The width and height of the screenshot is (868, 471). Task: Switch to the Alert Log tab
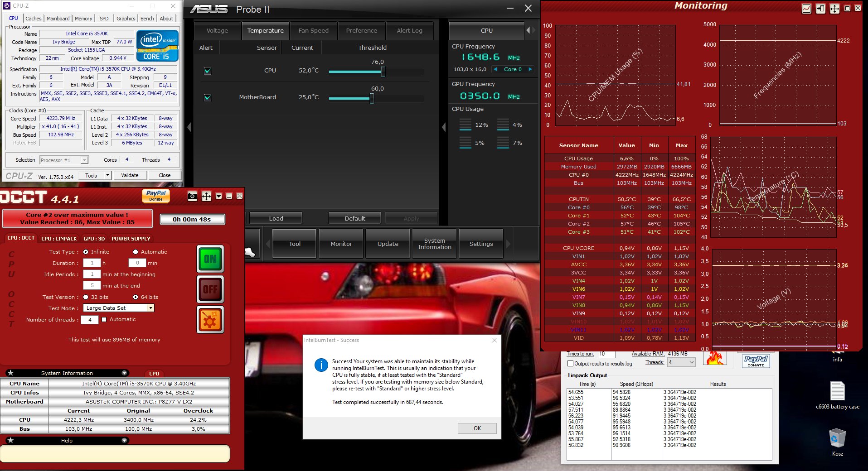point(410,31)
